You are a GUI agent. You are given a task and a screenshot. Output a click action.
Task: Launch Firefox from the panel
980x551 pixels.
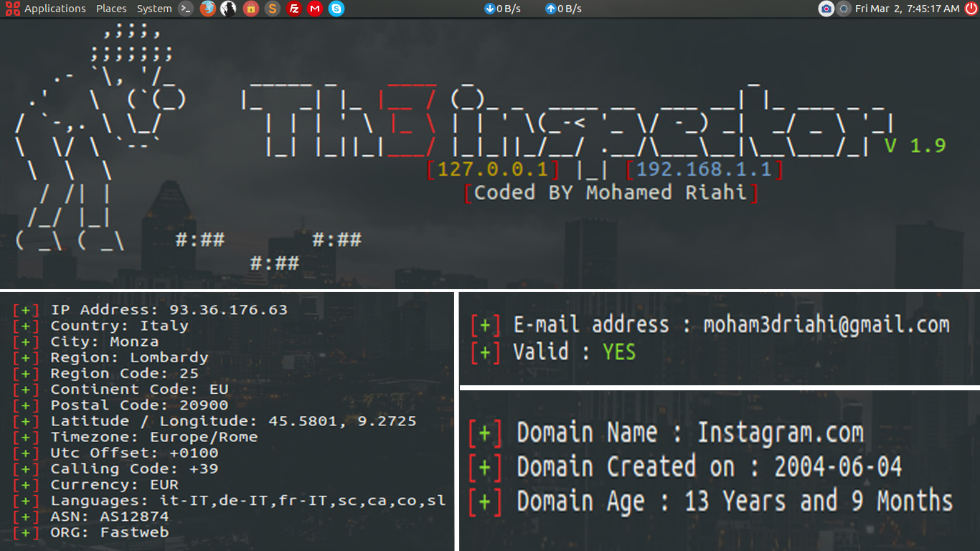207,9
